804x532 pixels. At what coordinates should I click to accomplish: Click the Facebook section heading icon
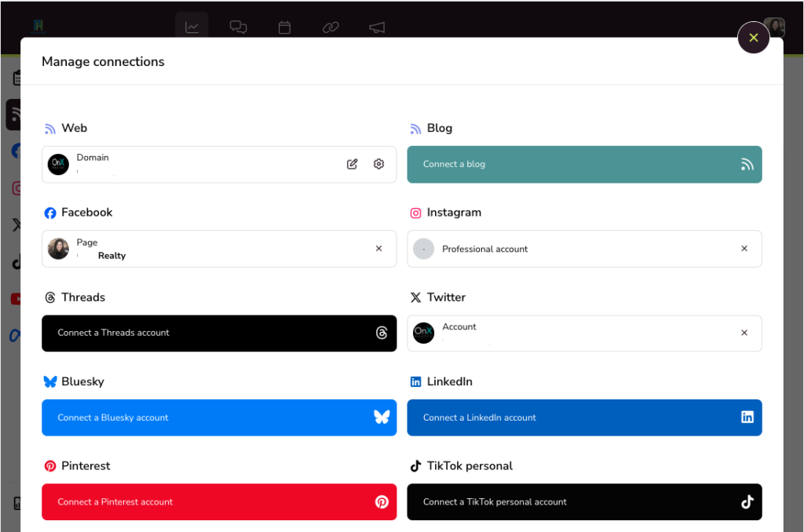click(50, 213)
